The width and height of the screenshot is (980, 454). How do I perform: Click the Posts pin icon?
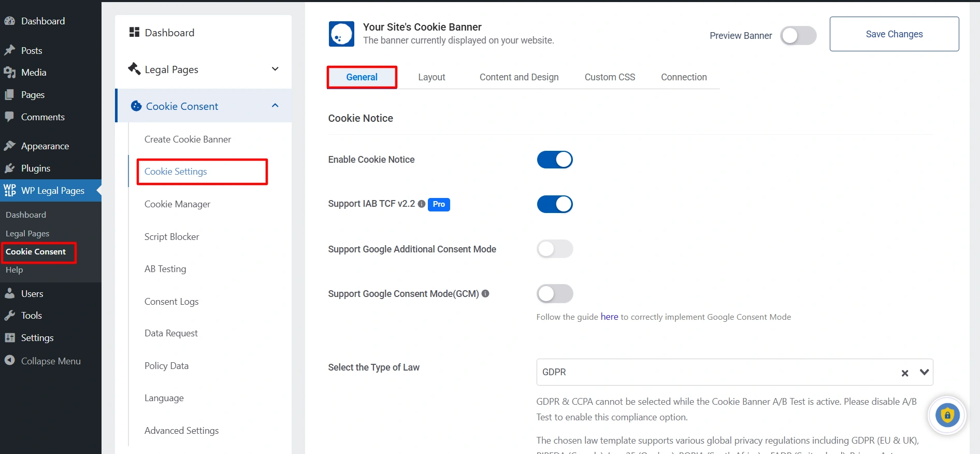point(9,50)
